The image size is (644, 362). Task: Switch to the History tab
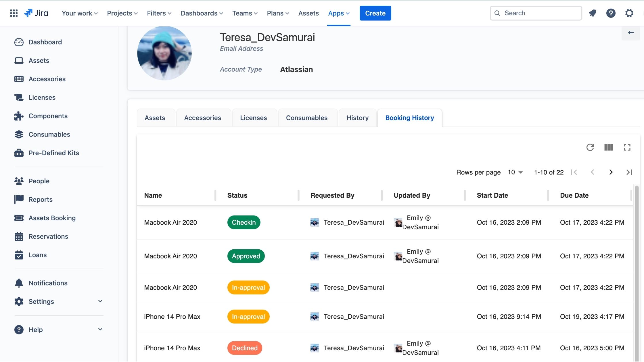tap(357, 118)
